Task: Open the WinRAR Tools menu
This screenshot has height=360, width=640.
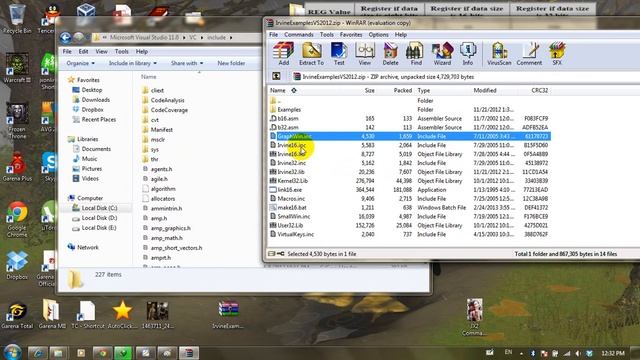Action: click(327, 35)
